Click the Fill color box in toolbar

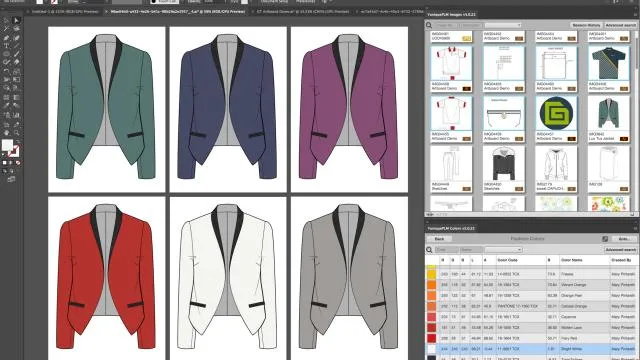point(7,145)
